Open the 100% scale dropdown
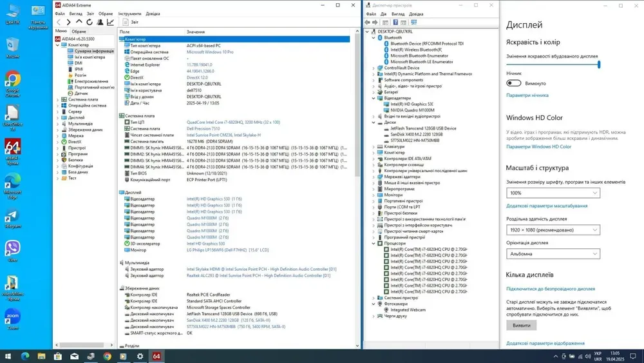644x363 pixels. [553, 193]
